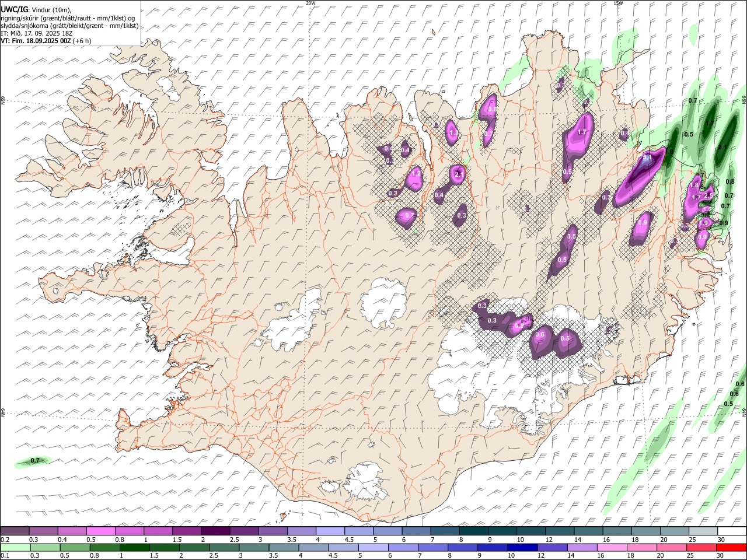Click the white top-row swatch for 30
Viewport: 747px width, 560px height.
pos(732,531)
